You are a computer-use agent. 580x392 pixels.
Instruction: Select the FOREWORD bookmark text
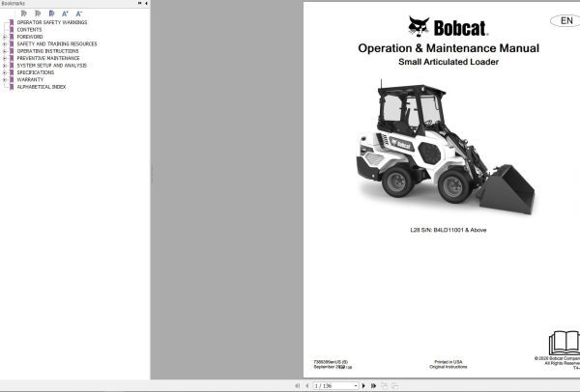(x=30, y=37)
